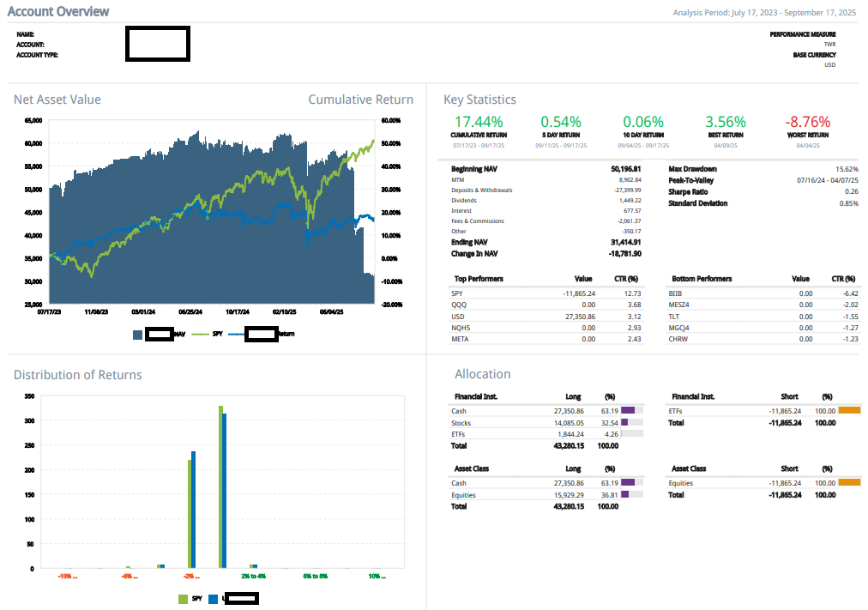Select the 17.44% cumulative return figure
This screenshot has height=610, width=868.
[x=479, y=122]
